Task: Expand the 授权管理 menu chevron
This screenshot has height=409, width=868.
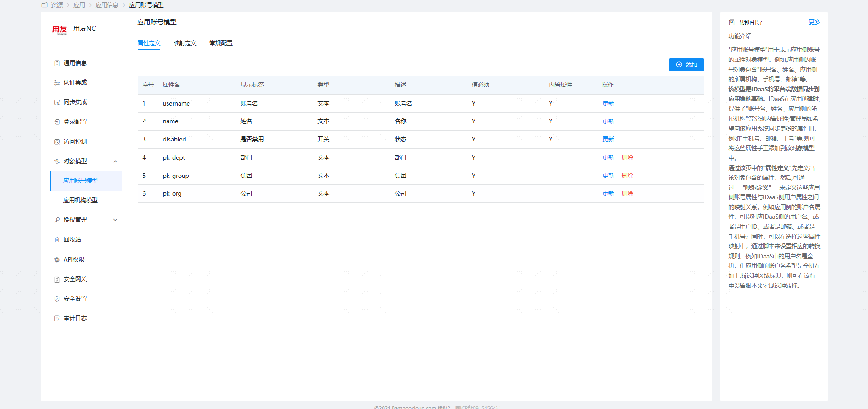Action: 115,220
